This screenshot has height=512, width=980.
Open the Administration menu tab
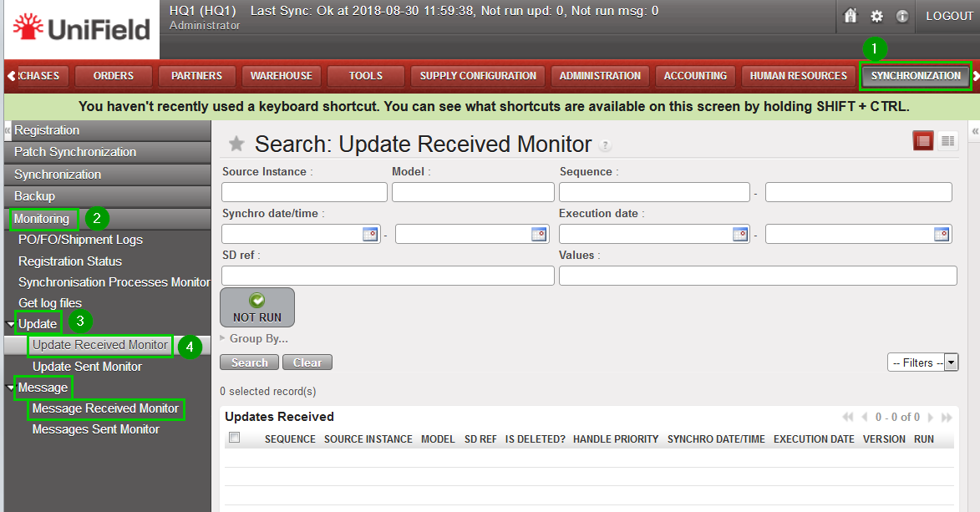[x=600, y=76]
